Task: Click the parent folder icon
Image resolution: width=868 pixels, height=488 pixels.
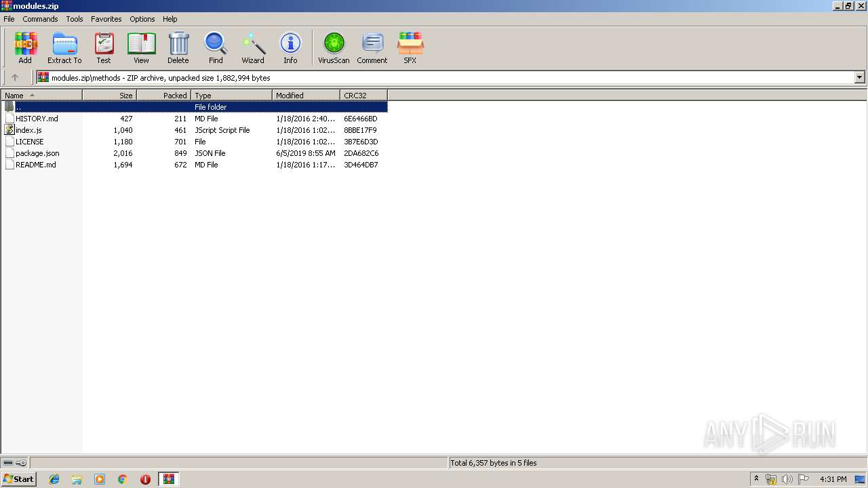Action: point(9,107)
